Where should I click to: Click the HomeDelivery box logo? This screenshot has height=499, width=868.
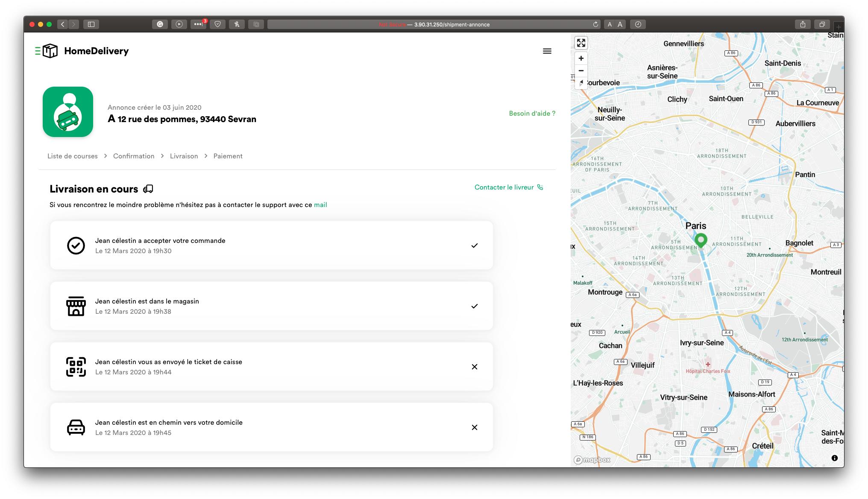(x=50, y=51)
